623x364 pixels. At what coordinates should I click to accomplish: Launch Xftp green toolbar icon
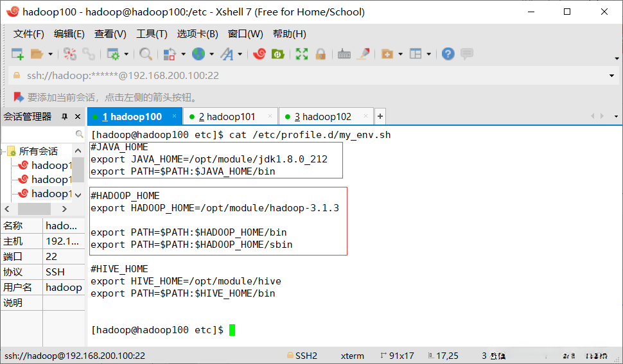(x=277, y=54)
